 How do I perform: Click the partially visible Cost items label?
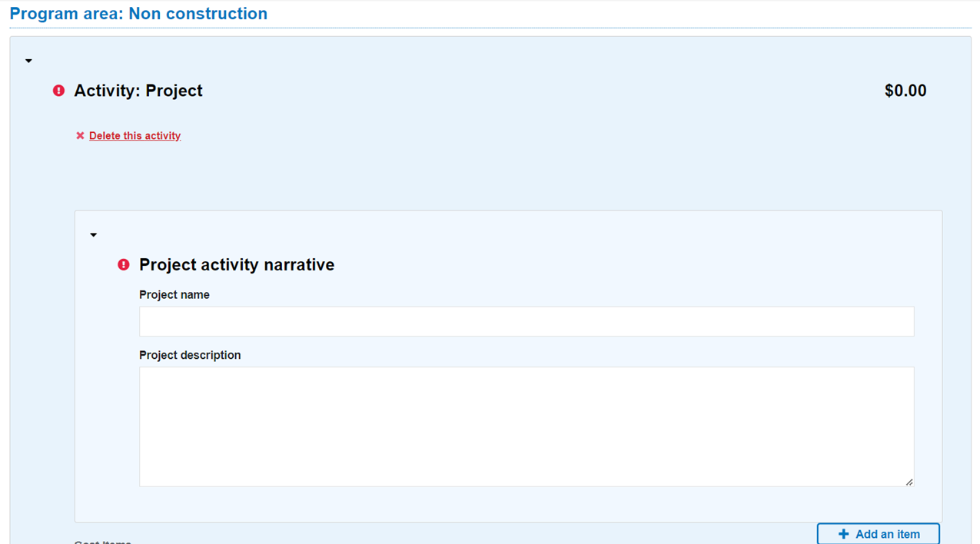[x=102, y=541]
